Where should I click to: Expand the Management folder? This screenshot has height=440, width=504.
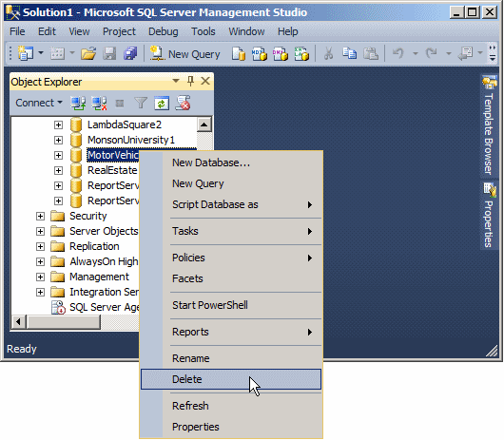tap(40, 277)
